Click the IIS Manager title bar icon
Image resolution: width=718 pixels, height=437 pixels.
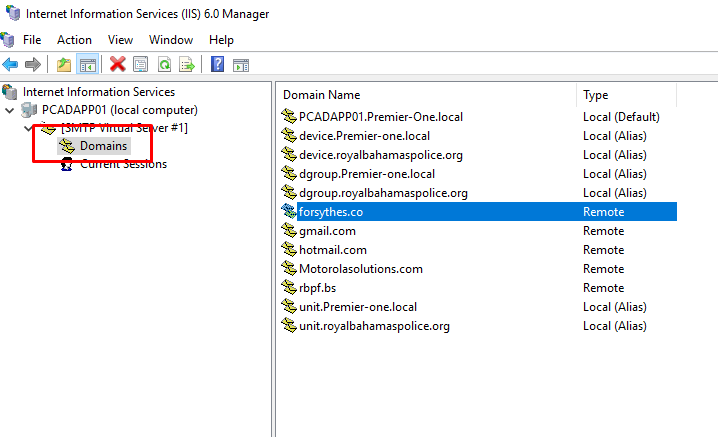point(13,13)
